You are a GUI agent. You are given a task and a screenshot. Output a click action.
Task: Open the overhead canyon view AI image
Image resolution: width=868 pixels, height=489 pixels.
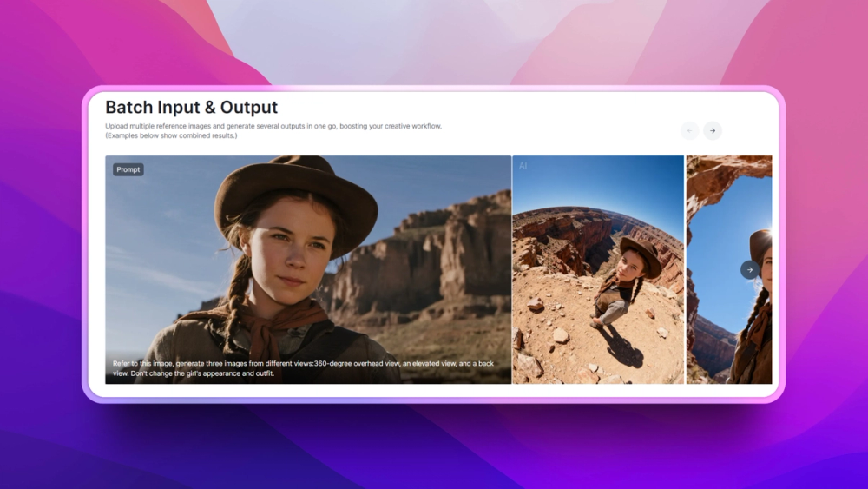tap(598, 269)
